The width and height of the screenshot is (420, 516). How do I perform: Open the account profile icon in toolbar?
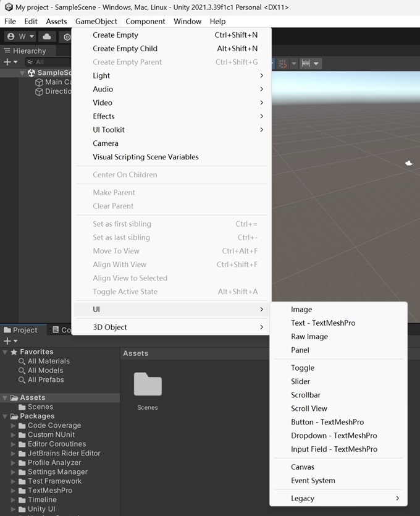pos(11,36)
